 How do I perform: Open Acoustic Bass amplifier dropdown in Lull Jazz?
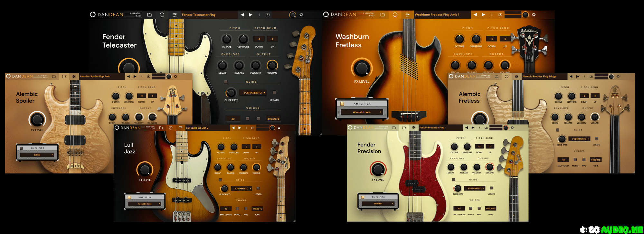(145, 204)
